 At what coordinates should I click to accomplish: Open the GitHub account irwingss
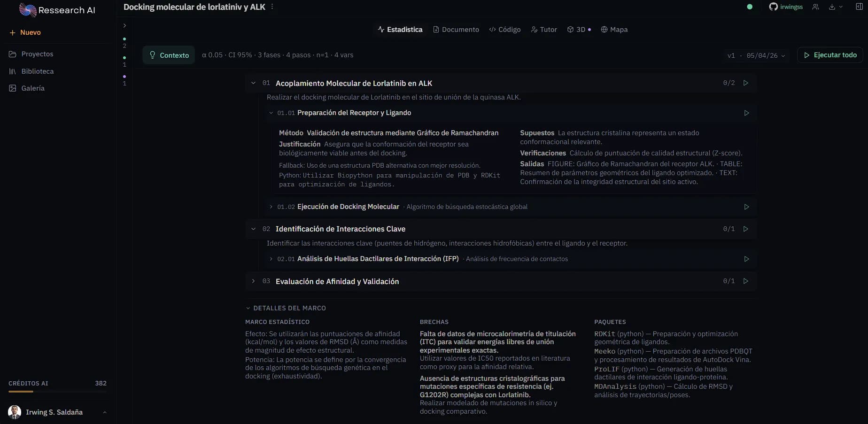[786, 7]
